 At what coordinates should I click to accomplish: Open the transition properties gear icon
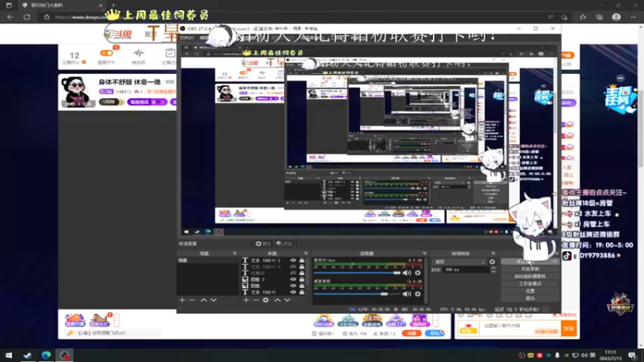click(492, 261)
